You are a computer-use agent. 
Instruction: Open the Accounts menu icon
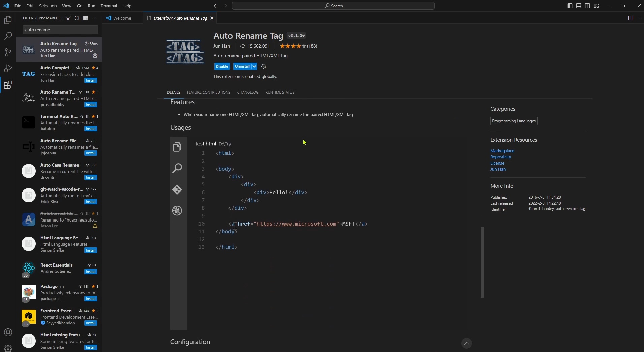[8, 333]
